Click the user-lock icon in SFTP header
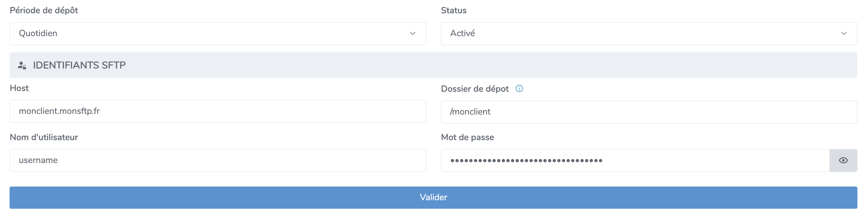The width and height of the screenshot is (868, 221). pos(22,65)
